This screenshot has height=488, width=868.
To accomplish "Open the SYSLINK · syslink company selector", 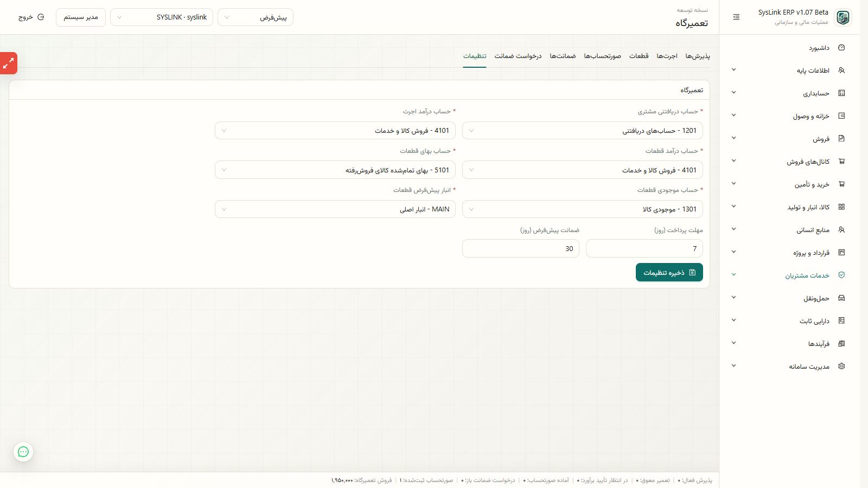I will pos(162,17).
